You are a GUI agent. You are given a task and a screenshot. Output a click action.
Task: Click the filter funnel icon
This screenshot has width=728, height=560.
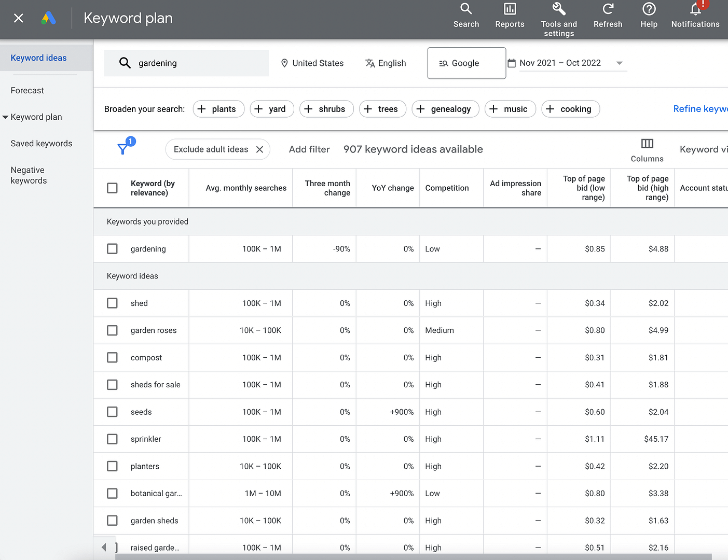[123, 149]
